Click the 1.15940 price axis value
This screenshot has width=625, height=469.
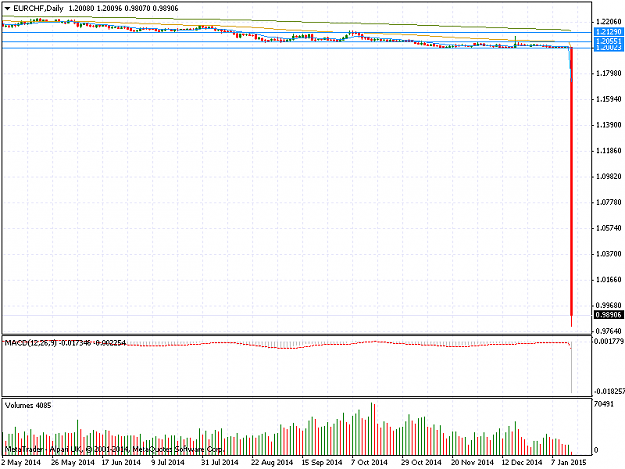pos(609,99)
